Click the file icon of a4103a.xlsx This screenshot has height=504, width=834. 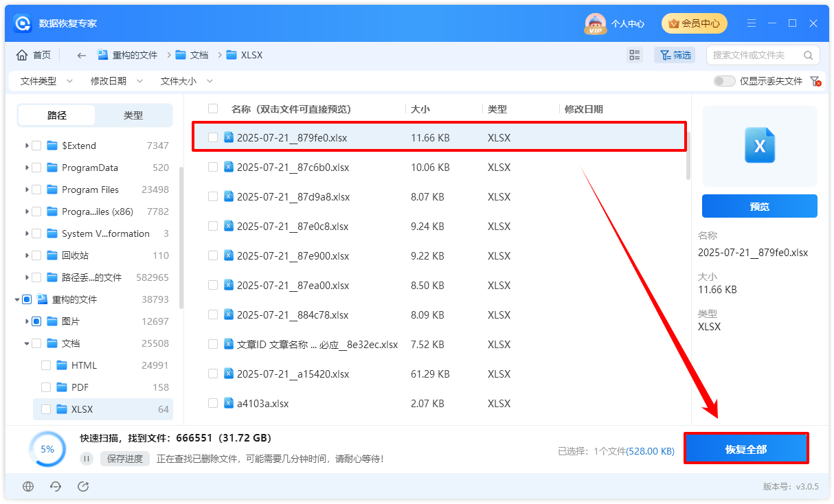tap(229, 403)
